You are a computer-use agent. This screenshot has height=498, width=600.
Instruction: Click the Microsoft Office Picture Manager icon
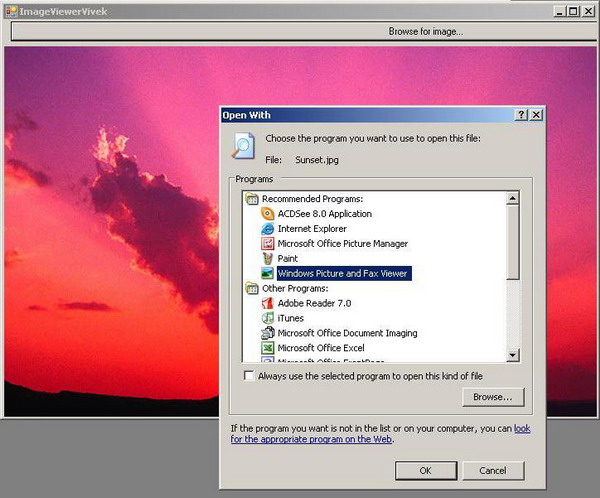point(267,243)
